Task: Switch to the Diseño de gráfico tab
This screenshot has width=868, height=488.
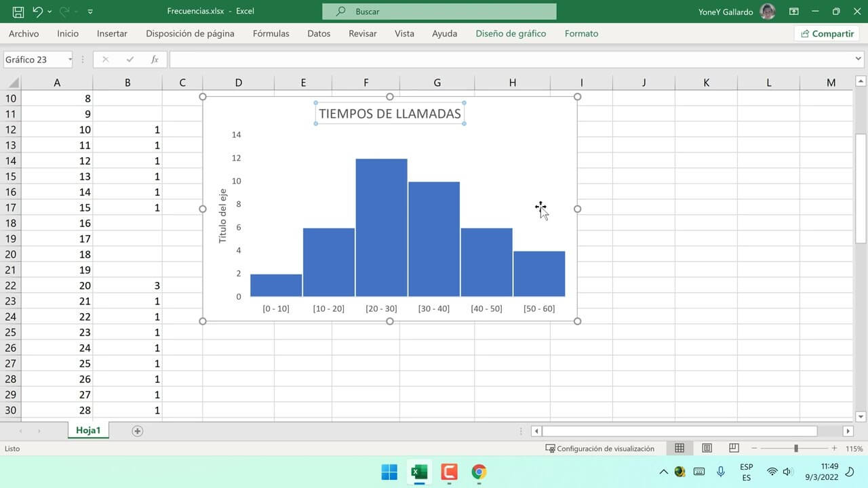Action: (511, 33)
